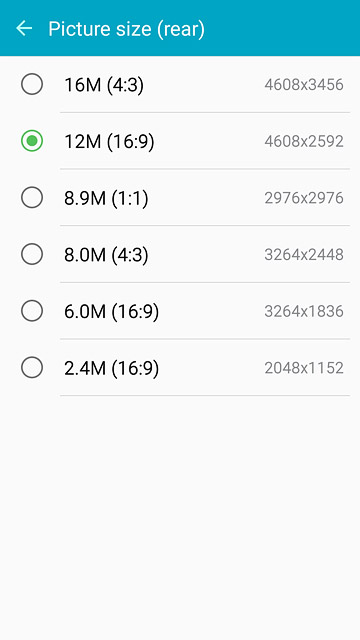Select the 3264x2448 resolution text

tap(304, 255)
